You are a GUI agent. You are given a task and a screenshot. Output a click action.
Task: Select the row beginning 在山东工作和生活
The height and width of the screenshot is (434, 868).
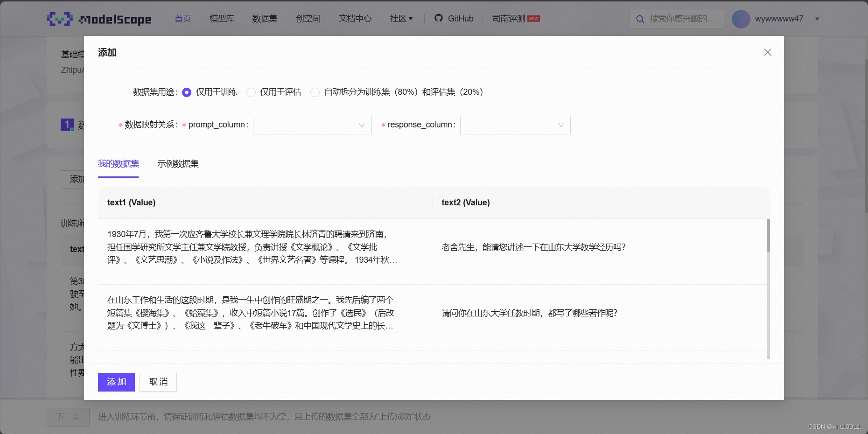[432, 317]
